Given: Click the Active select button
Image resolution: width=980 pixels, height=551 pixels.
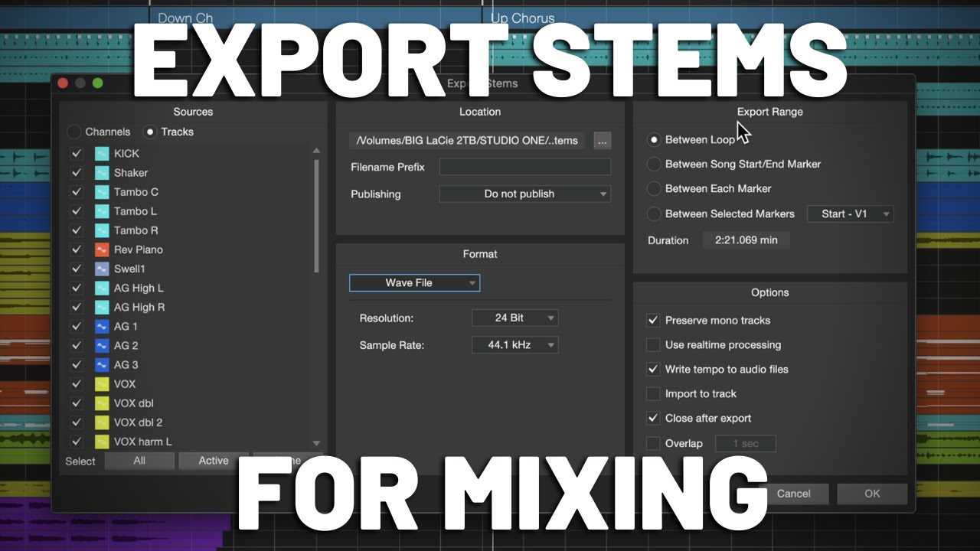Looking at the screenshot, I should point(214,461).
